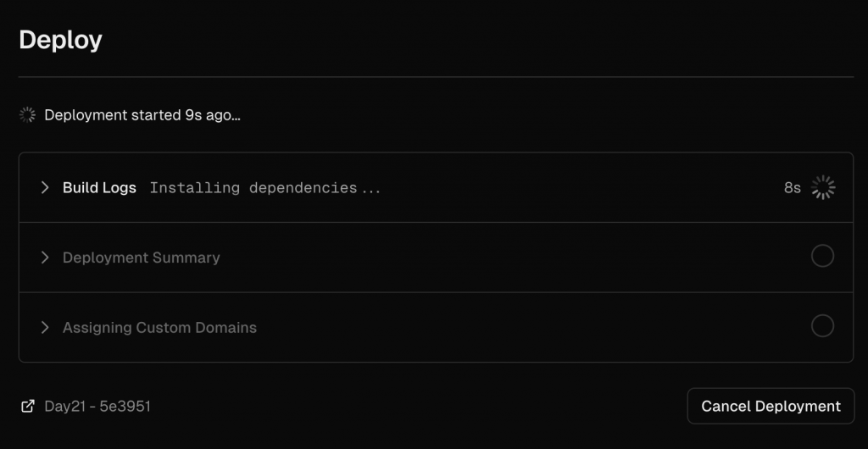
Task: Click the 5e3951 commit hash text
Action: 125,407
